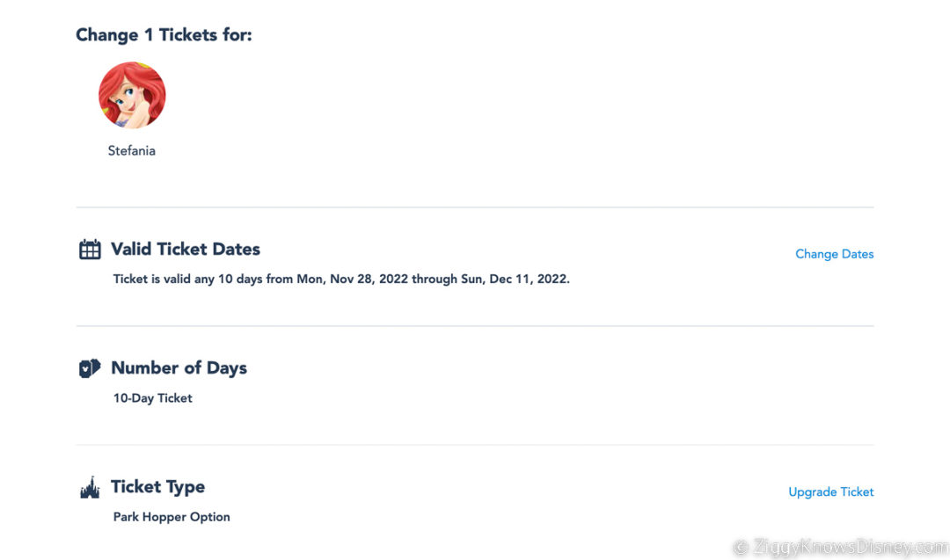The width and height of the screenshot is (950, 560).
Task: Follow the Upgrade Ticket link
Action: click(x=830, y=492)
